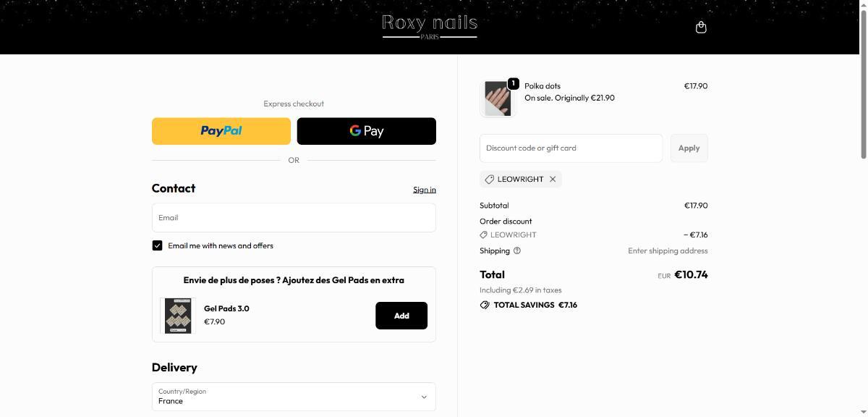Open the Polka dots product thumbnail
The width and height of the screenshot is (868, 417).
(497, 98)
